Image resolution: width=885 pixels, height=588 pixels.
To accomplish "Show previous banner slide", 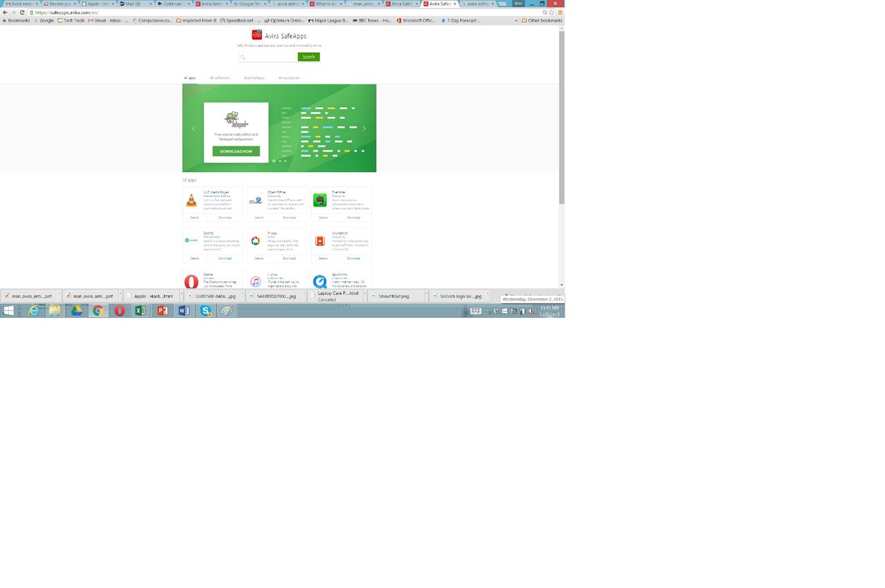I will pos(194,129).
